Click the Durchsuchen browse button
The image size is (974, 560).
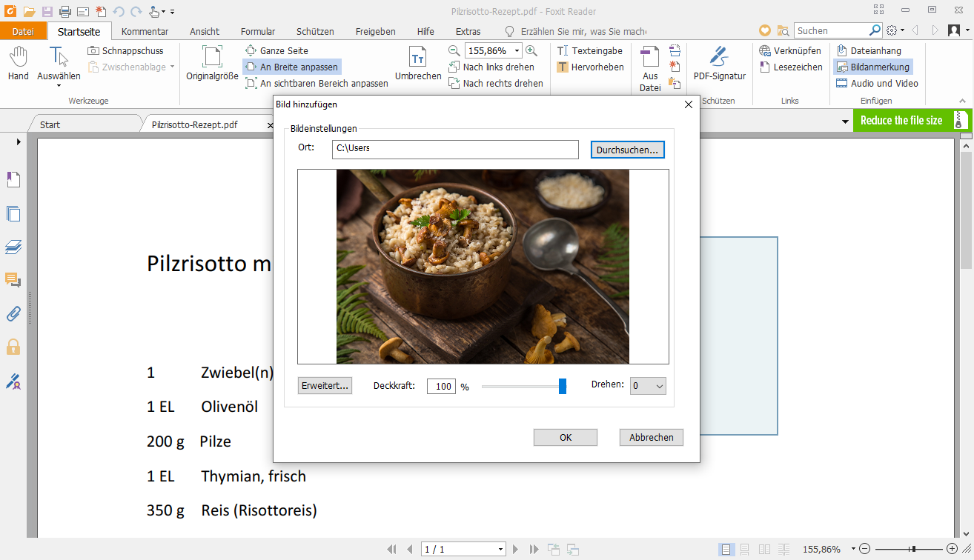(x=627, y=150)
